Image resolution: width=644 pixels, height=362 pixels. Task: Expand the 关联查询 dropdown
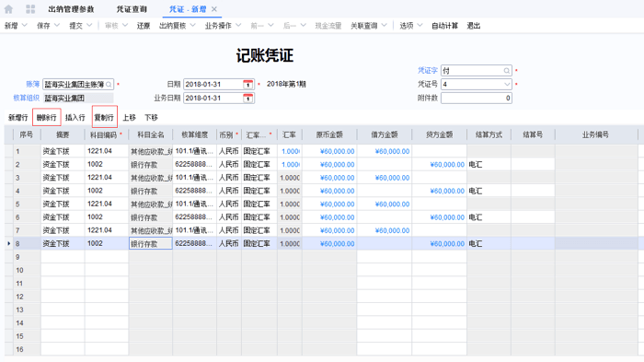[384, 25]
